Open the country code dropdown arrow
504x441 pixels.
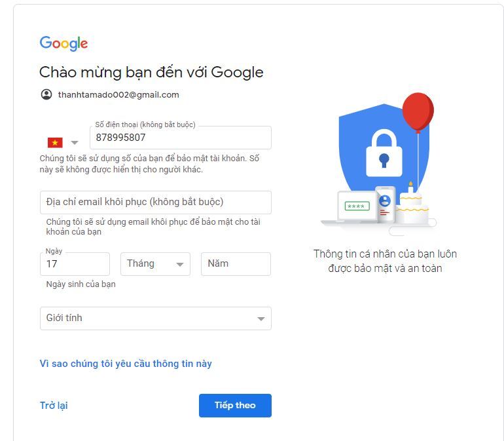[x=75, y=142]
